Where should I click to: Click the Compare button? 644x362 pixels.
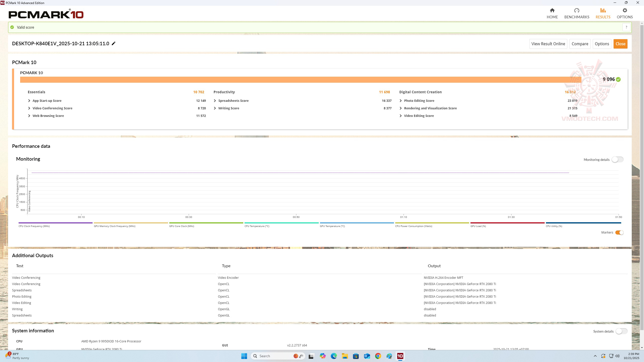[580, 44]
